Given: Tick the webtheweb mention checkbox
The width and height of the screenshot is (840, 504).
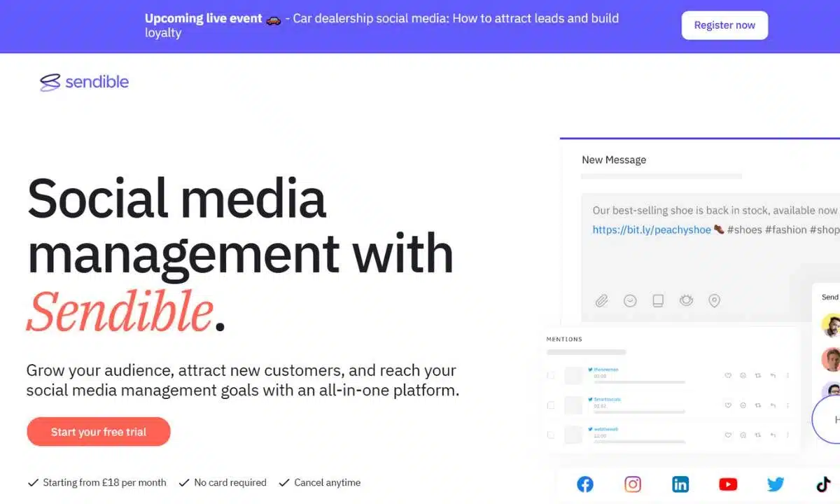Looking at the screenshot, I should click(x=551, y=435).
